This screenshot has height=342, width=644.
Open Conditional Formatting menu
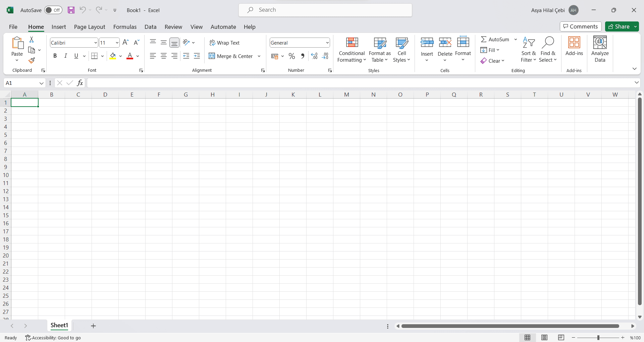click(x=352, y=50)
